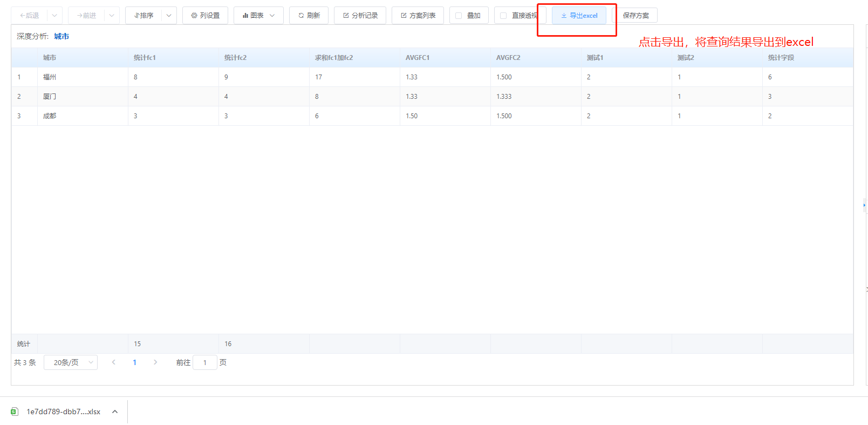The height and width of the screenshot is (425, 868).
Task: Click the 前往 page number input
Action: [x=205, y=362]
